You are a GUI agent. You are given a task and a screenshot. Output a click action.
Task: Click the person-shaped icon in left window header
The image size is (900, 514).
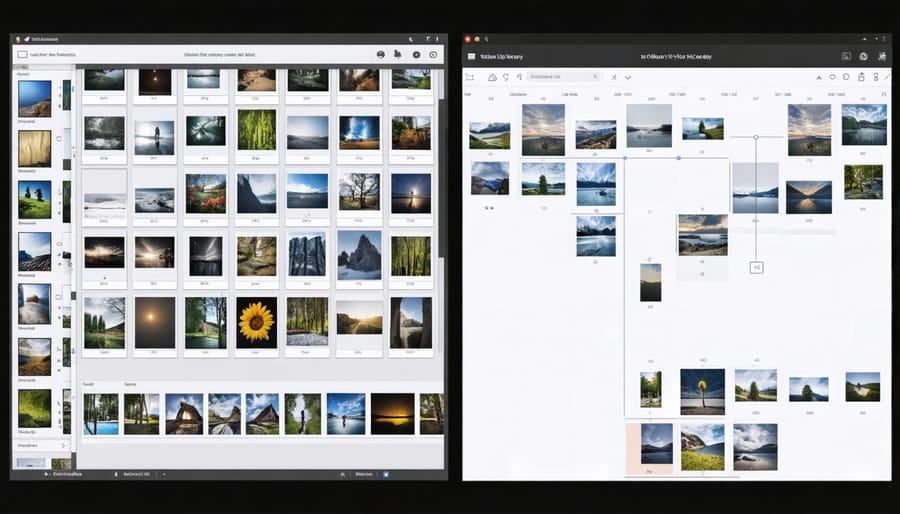(x=397, y=54)
